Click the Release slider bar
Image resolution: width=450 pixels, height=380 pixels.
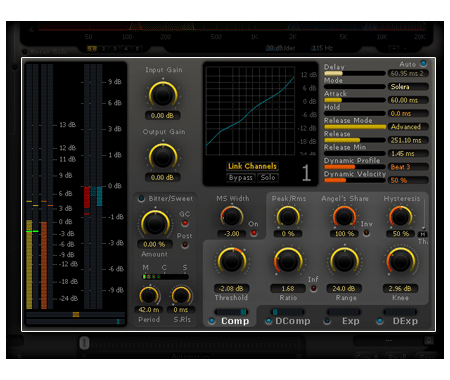[355, 140]
